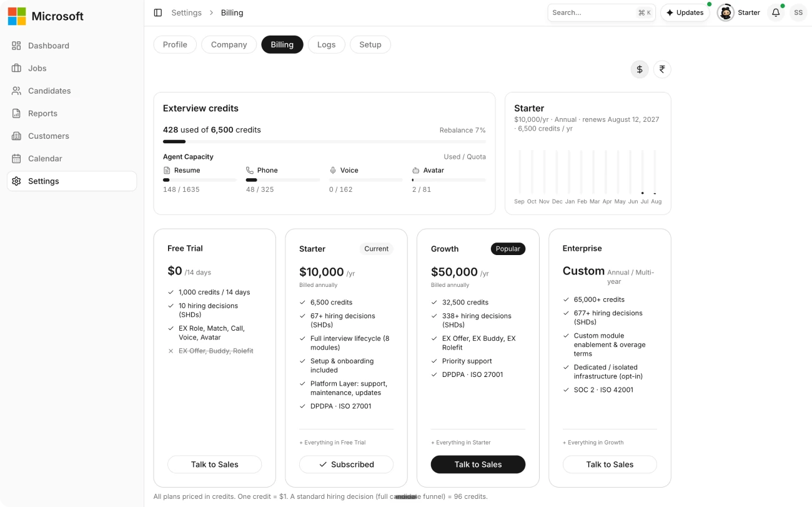Open Calendar in the sidebar
The width and height of the screenshot is (812, 507).
click(72, 158)
